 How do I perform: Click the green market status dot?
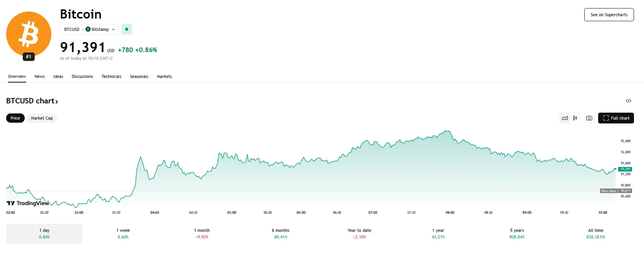pyautogui.click(x=127, y=29)
